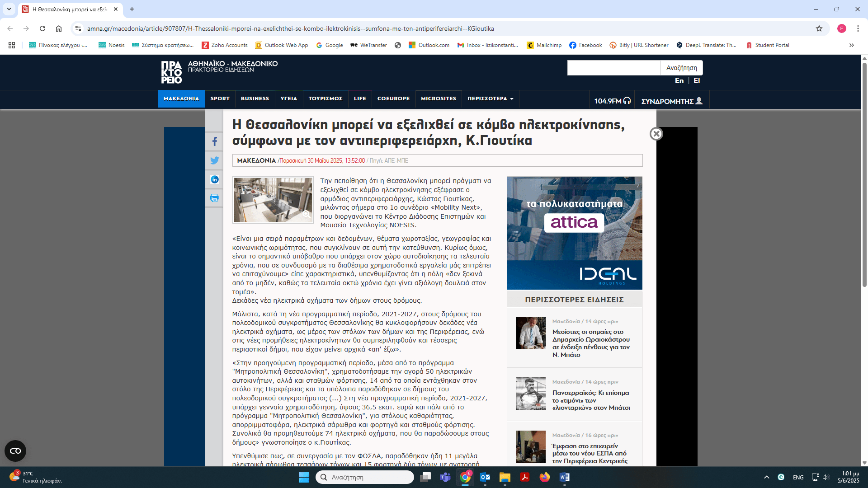
Task: Go to ΤΟΥΡΙΣΜΟΣ menu section
Action: 325,99
